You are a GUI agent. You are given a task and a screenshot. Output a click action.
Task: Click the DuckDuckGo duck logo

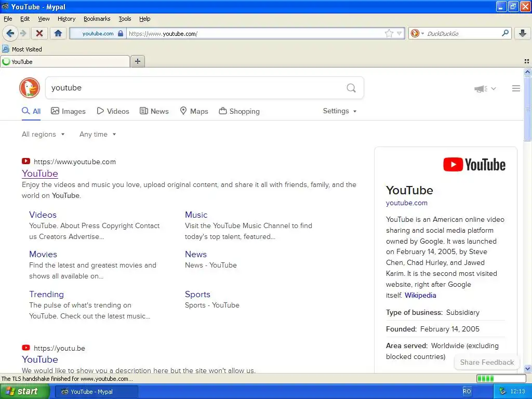point(30,88)
